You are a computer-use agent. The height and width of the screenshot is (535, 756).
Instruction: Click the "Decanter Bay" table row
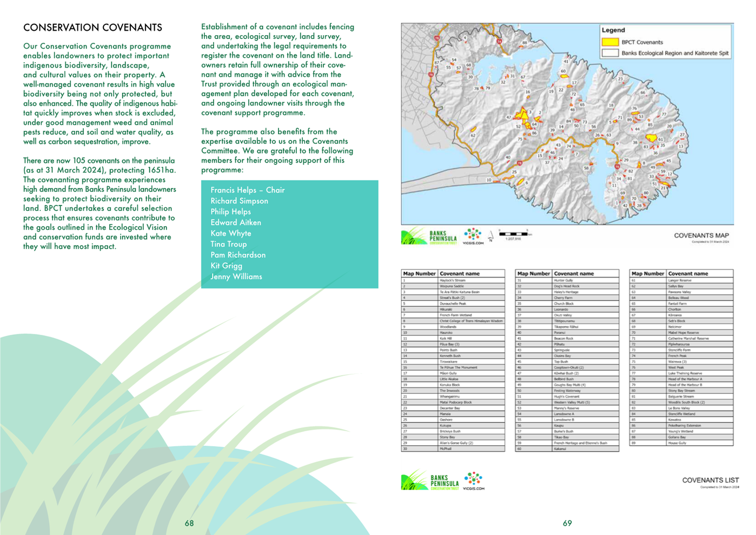[453, 408]
